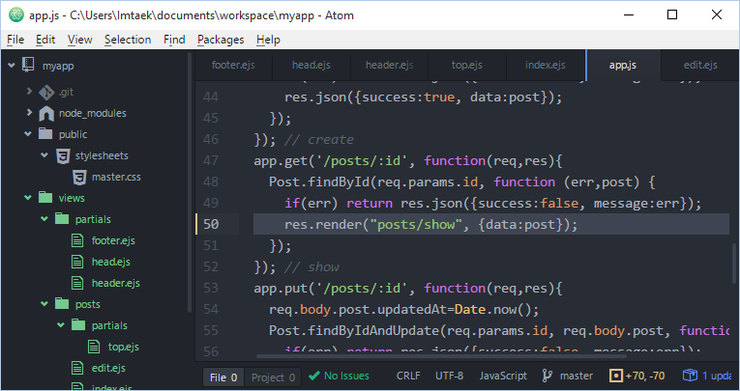The height and width of the screenshot is (391, 740).
Task: Open header.ejs from the tree view
Action: pyautogui.click(x=116, y=283)
